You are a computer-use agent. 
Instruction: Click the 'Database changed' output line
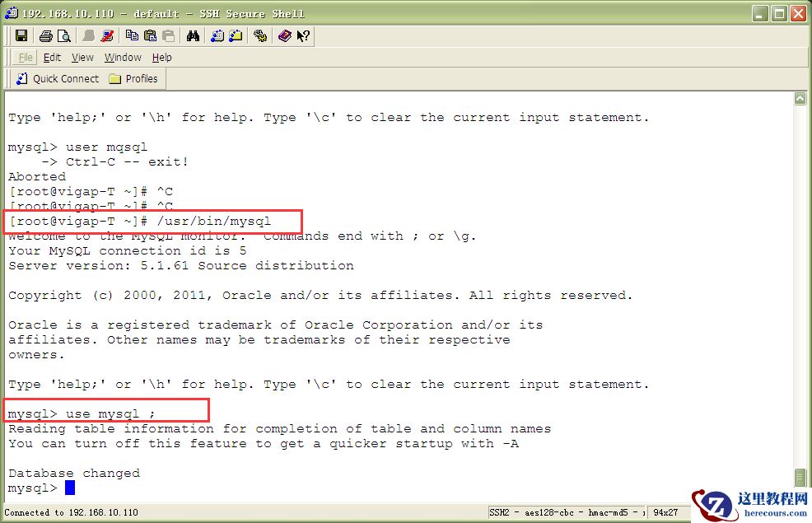pyautogui.click(x=74, y=473)
